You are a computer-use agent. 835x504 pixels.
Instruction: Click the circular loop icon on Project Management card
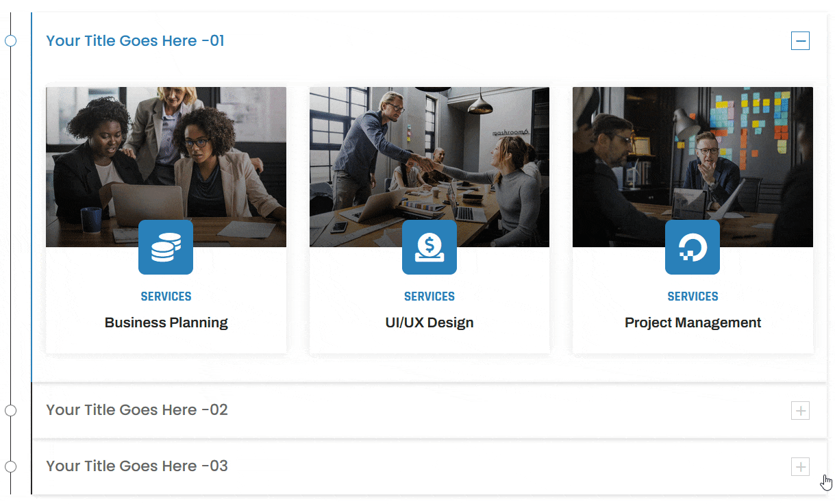pyautogui.click(x=693, y=247)
